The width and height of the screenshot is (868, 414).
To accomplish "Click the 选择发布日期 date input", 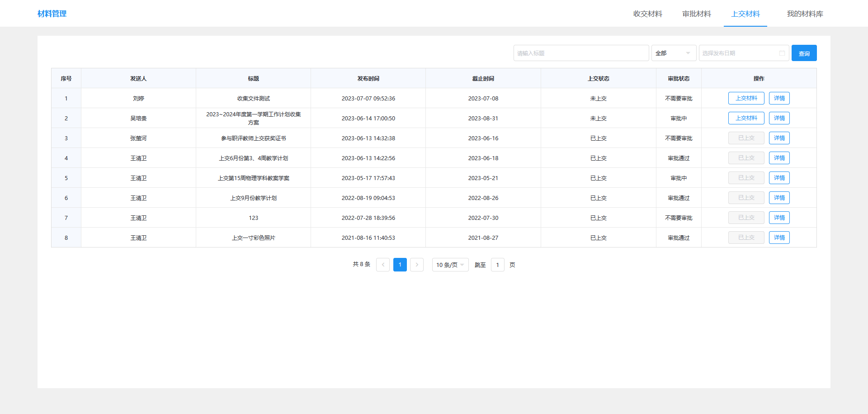I will [x=744, y=53].
